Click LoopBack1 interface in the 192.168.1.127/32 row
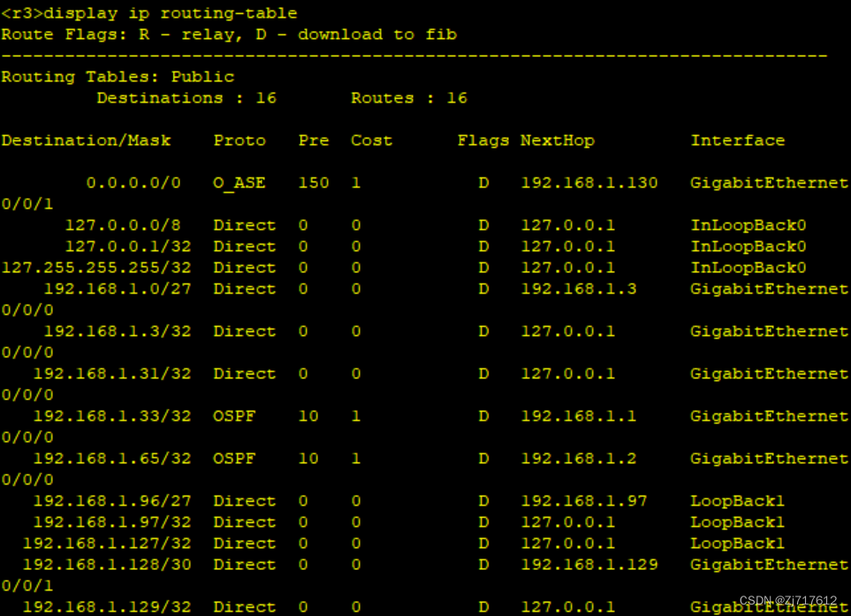Screen dimensions: 851x616 (x=738, y=544)
